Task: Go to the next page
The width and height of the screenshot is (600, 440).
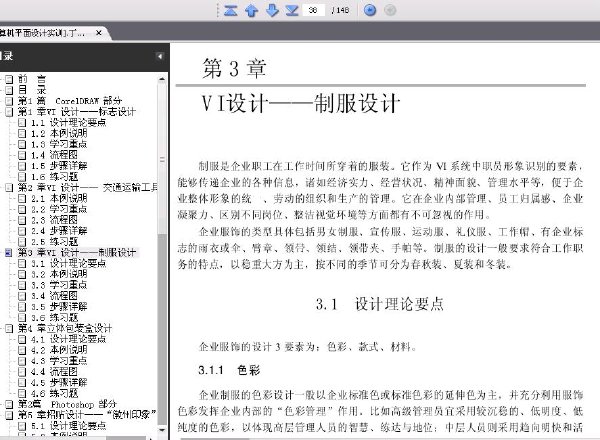Action: click(x=272, y=10)
